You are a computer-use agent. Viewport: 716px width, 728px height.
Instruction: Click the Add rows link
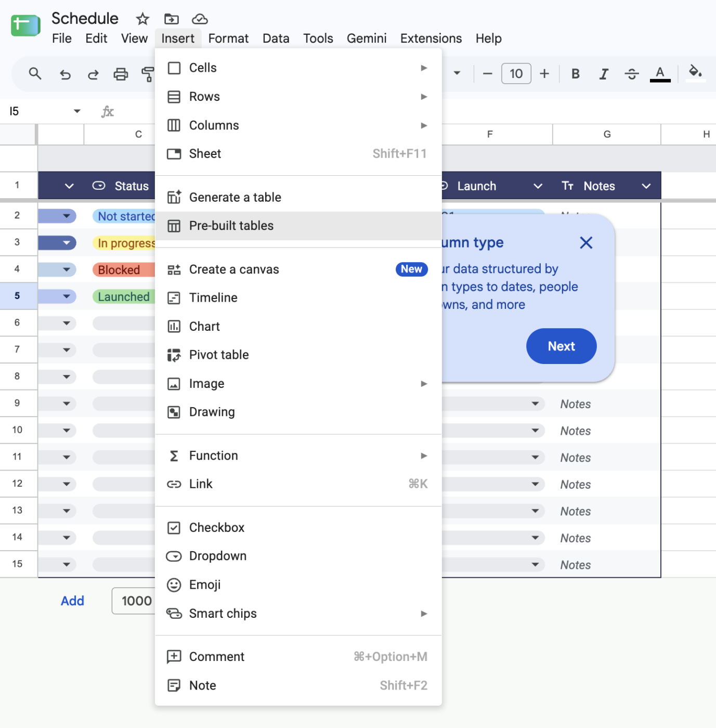click(x=72, y=601)
